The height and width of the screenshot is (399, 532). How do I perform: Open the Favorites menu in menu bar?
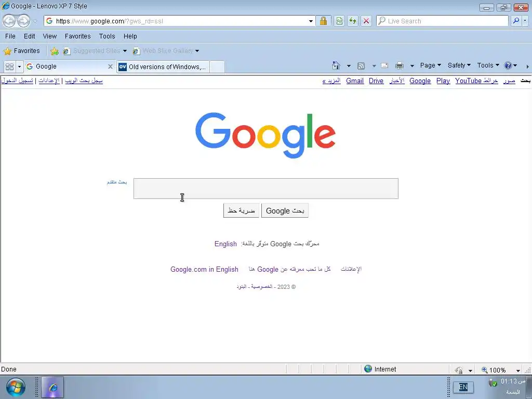click(78, 36)
